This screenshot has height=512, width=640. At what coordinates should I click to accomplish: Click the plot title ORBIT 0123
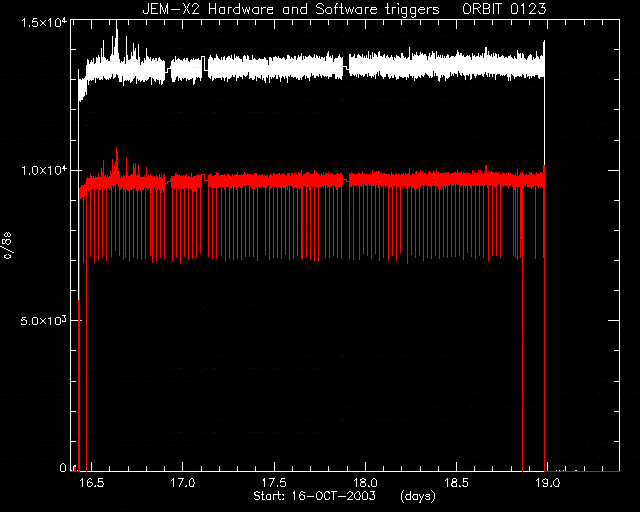tap(504, 9)
